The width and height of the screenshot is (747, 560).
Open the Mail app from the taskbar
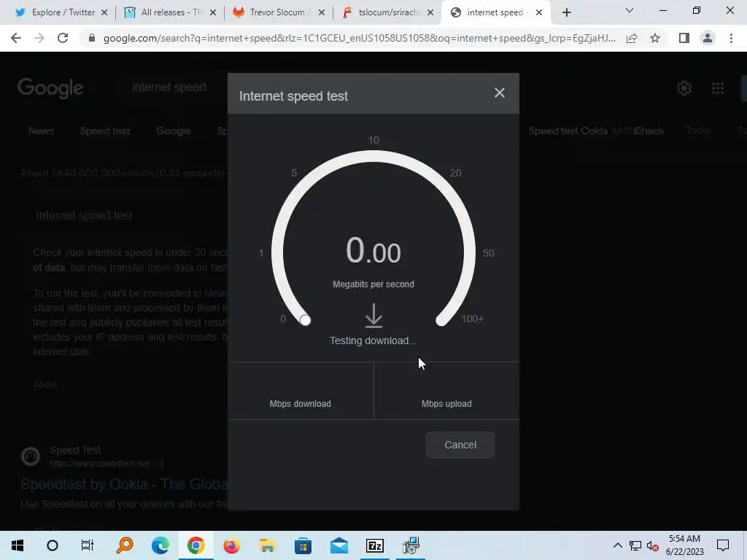(338, 545)
